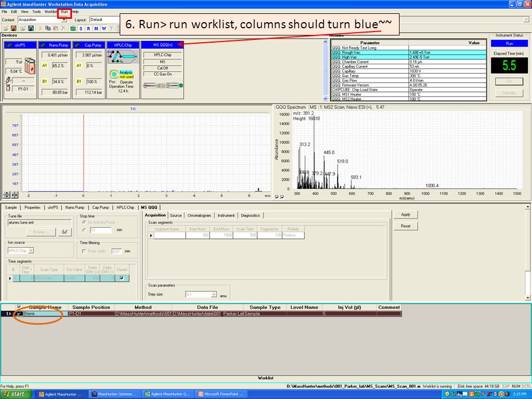Click the scissors Cut icon in the toolbar
Image resolution: width=532 pixels, height=399 pixels.
click(40, 28)
